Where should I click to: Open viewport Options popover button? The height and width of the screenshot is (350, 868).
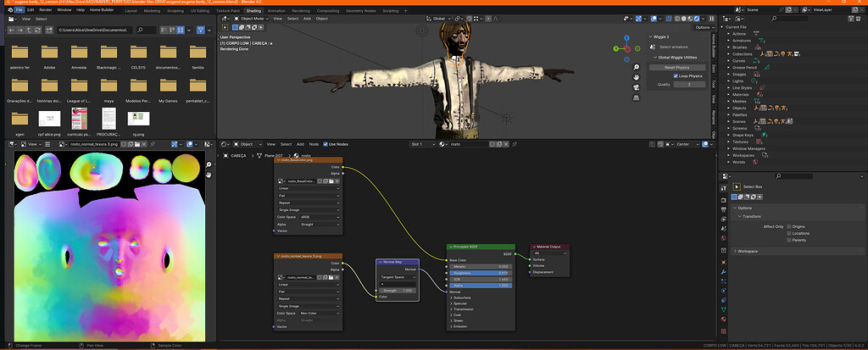click(x=703, y=27)
